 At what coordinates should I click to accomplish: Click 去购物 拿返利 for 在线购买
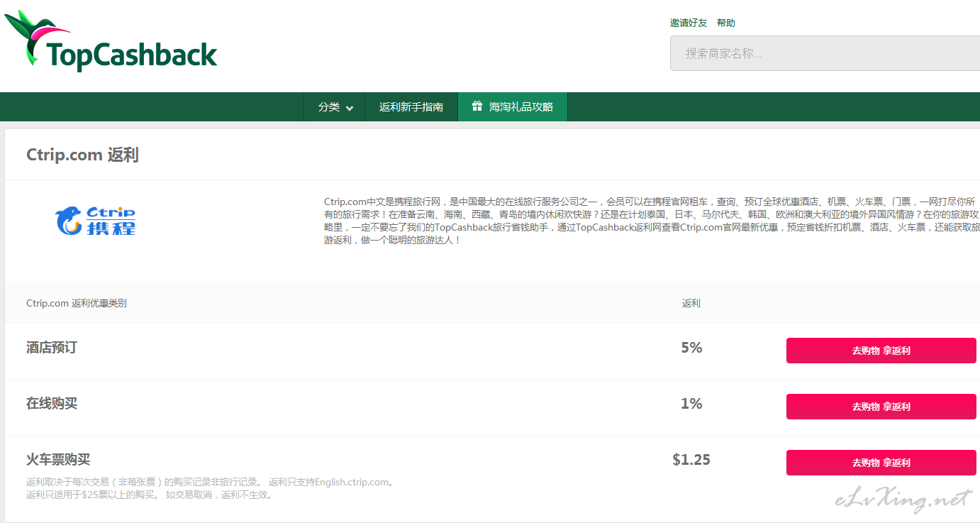pos(881,407)
